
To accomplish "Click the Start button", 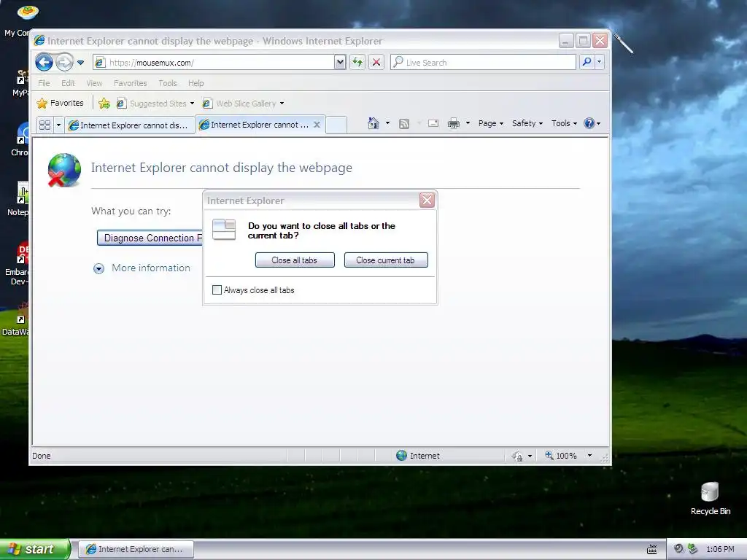I will click(x=35, y=549).
